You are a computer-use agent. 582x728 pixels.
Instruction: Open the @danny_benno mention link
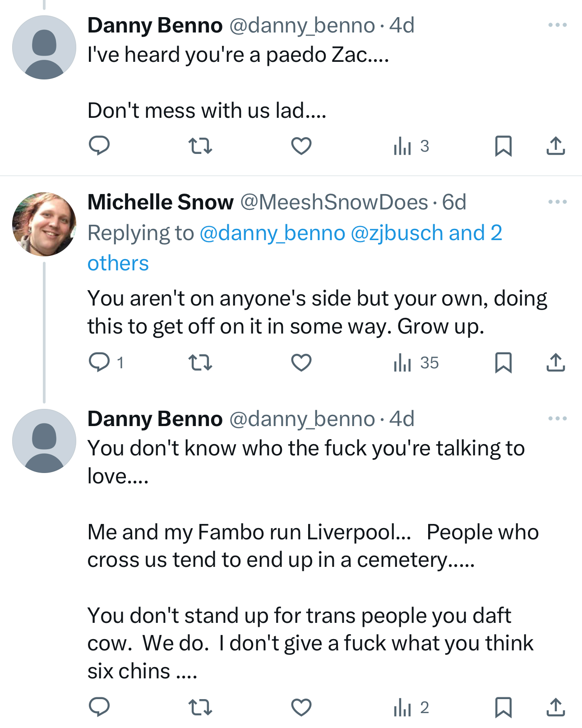pyautogui.click(x=272, y=233)
